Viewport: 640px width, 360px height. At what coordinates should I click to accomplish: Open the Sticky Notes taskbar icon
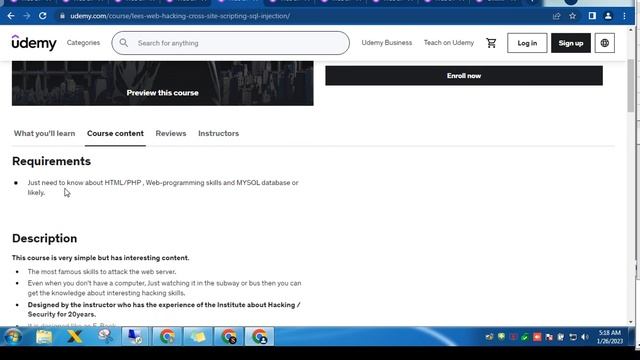click(x=198, y=337)
